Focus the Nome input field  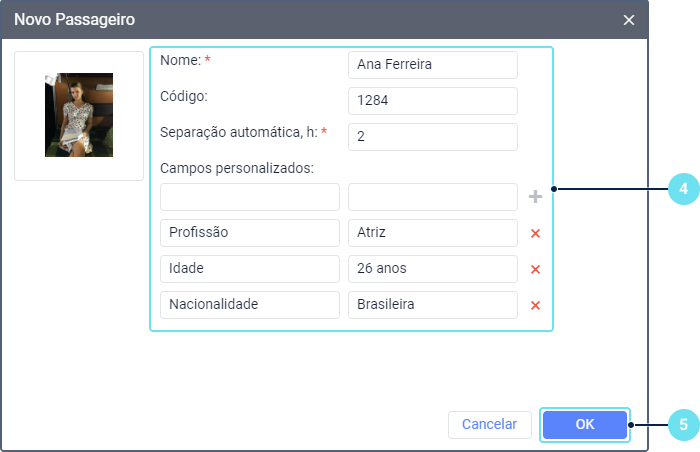433,65
